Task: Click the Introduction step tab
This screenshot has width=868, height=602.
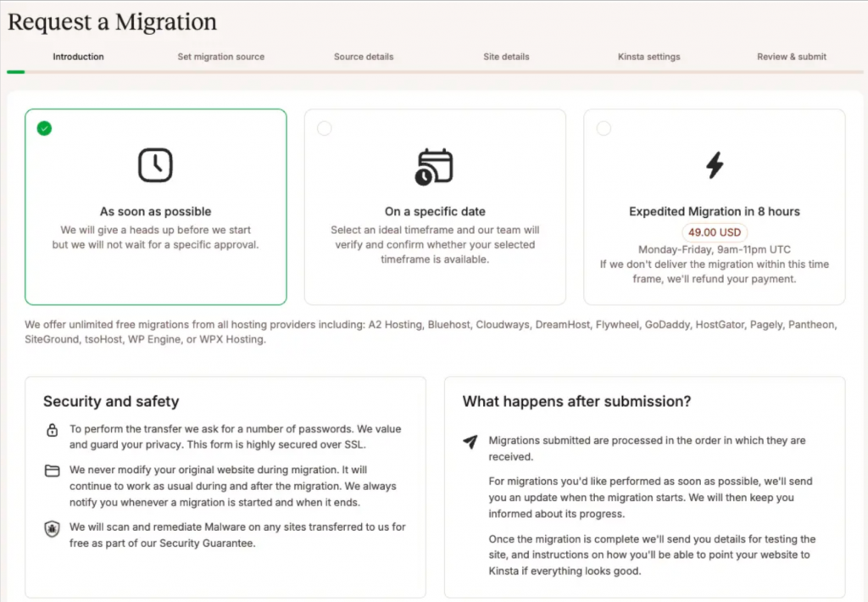Action: tap(78, 57)
